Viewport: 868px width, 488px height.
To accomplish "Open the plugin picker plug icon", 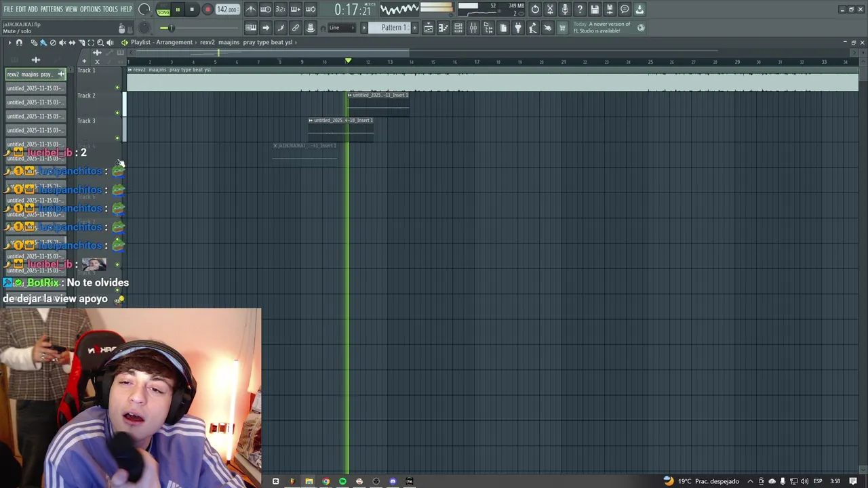I will pyautogui.click(x=518, y=28).
